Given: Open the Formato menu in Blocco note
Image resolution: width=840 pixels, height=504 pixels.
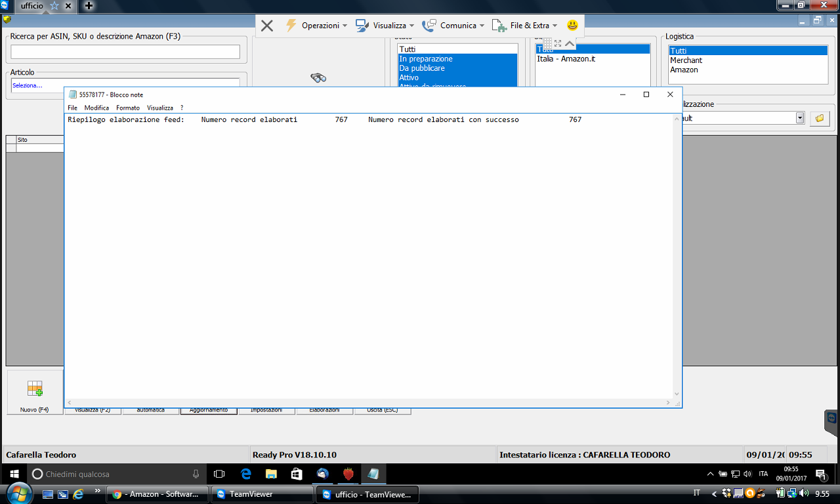Looking at the screenshot, I should (x=128, y=108).
